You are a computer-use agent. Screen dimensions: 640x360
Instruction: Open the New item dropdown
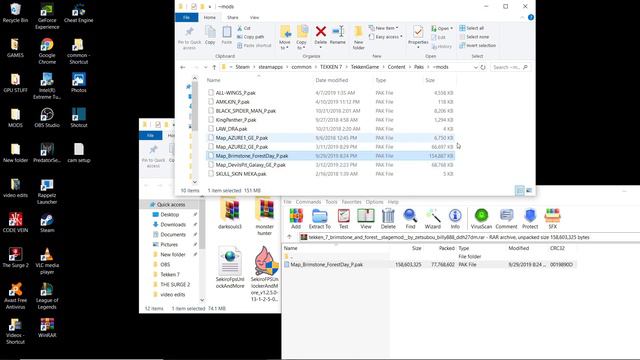click(x=383, y=28)
